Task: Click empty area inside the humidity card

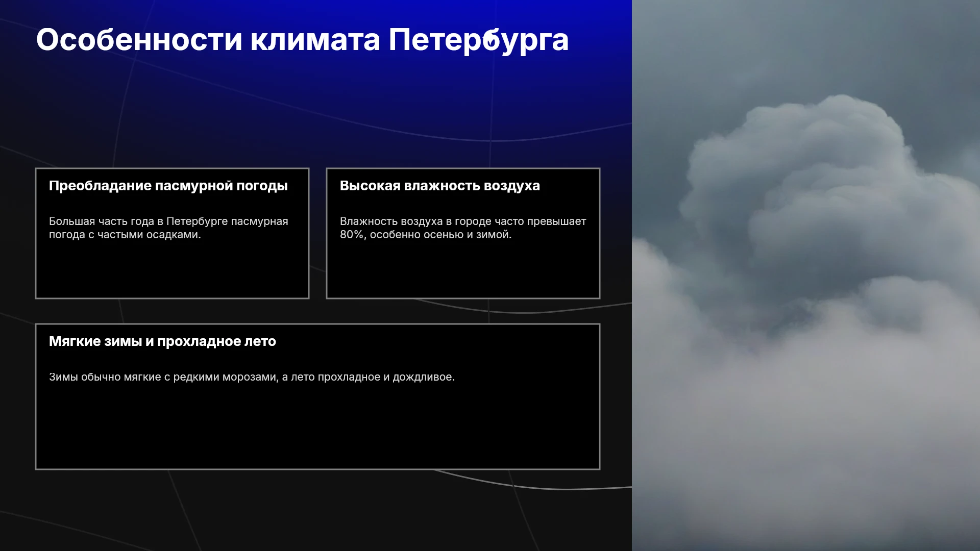Action: (x=463, y=270)
